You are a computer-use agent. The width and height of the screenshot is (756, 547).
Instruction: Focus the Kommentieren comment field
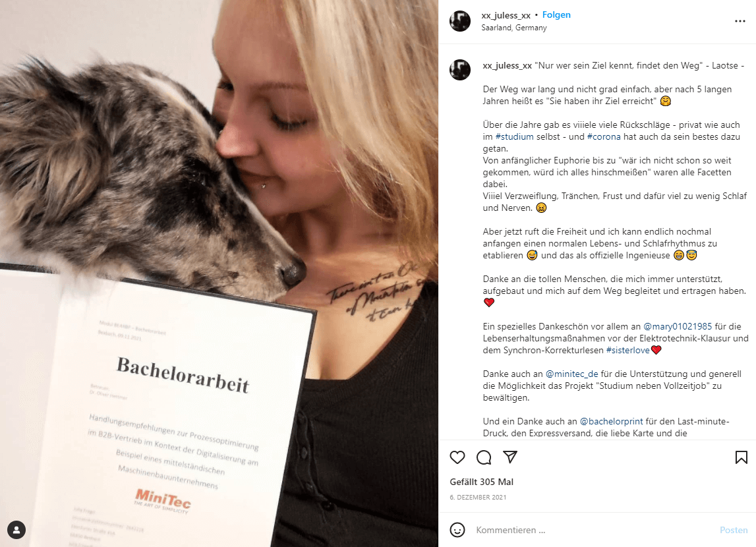593,530
